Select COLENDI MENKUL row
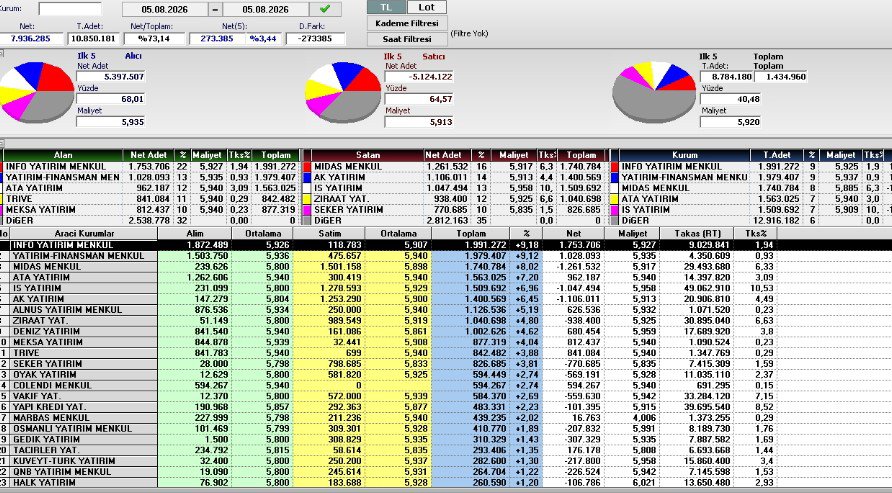Image resolution: width=892 pixels, height=493 pixels. point(389,386)
